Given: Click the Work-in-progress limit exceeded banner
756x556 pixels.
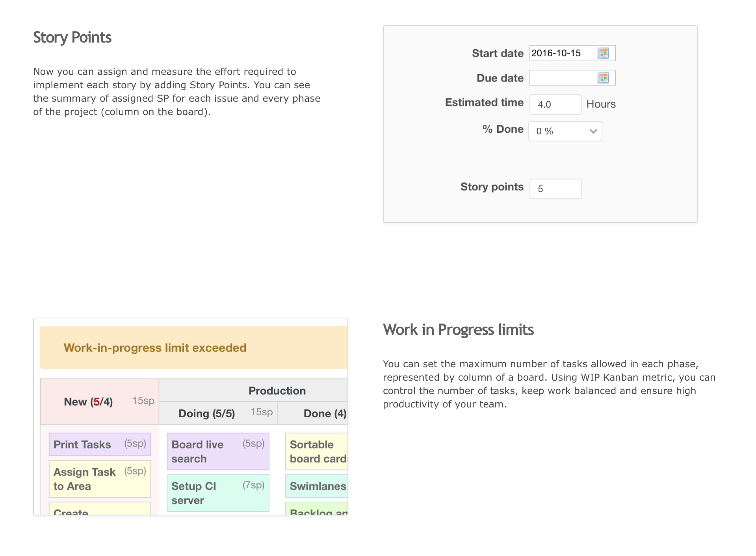Looking at the screenshot, I should click(x=155, y=348).
